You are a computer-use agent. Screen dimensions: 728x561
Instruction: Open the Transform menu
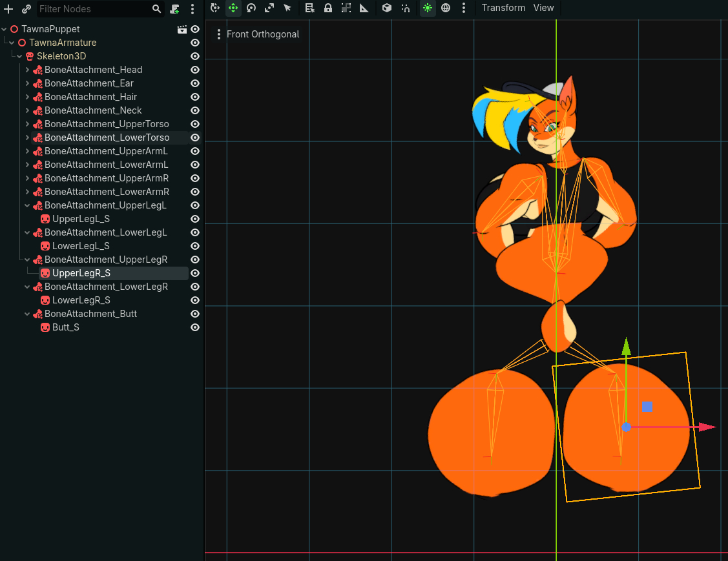(x=503, y=8)
